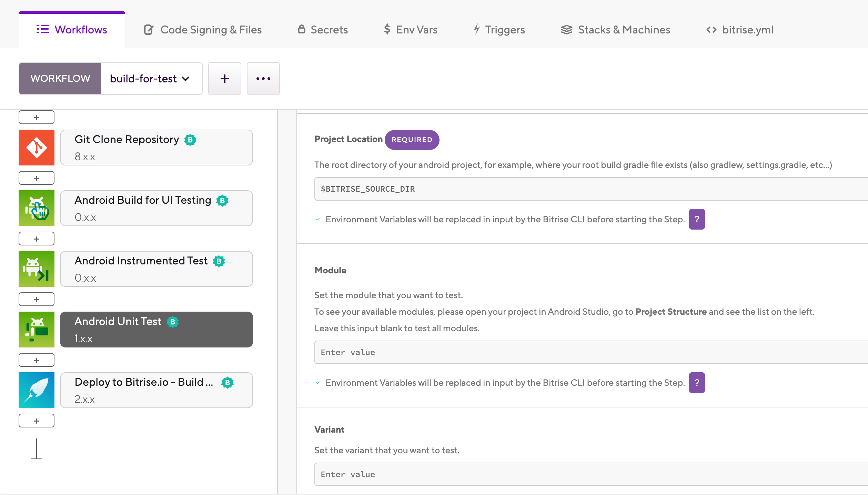Go to the bitrise.yml tab
Screen dimensions: 868x495
coord(740,30)
